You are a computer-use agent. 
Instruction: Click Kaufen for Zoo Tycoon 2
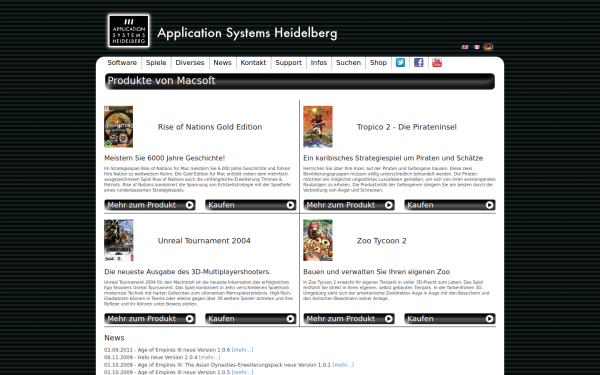coord(450,319)
